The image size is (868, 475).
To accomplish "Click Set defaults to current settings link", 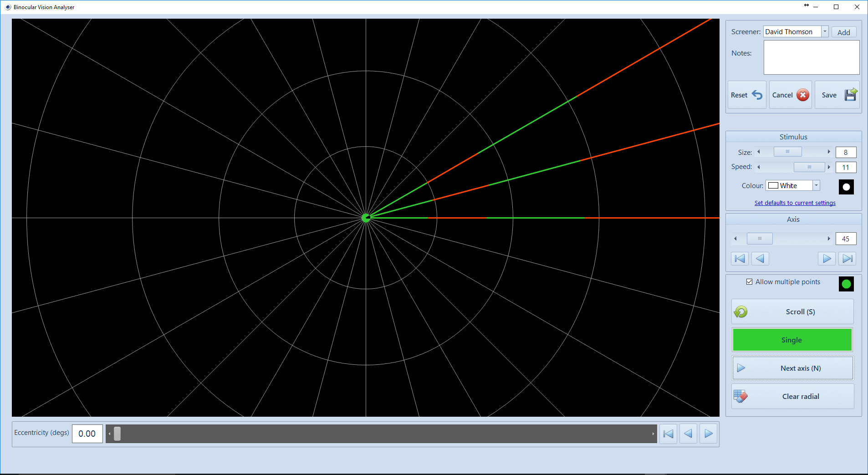I will tap(795, 203).
